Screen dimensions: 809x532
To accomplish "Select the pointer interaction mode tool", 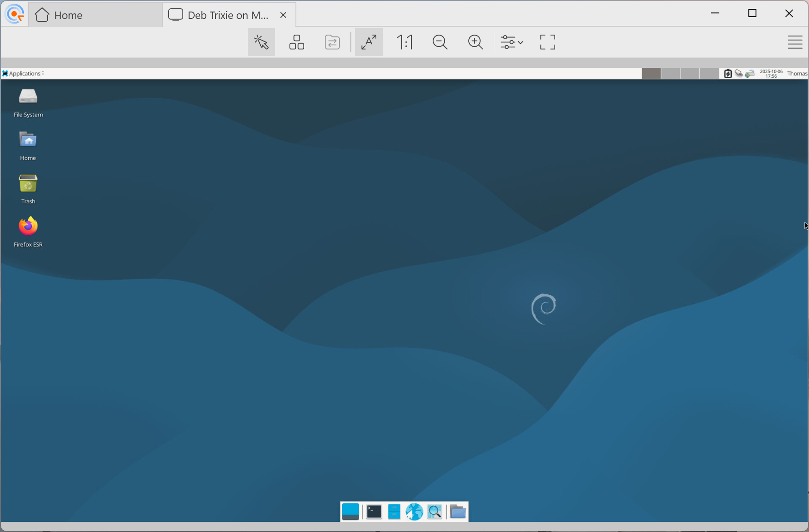I will pyautogui.click(x=261, y=42).
